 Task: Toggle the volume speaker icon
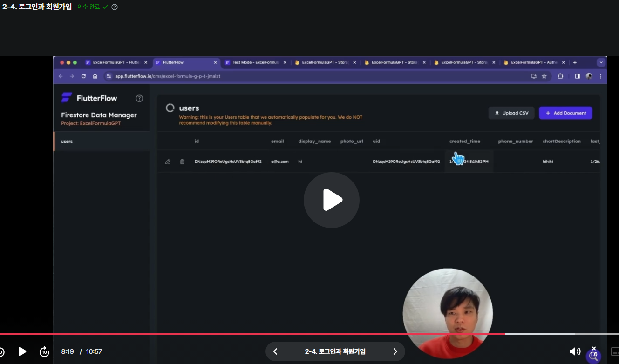575,351
